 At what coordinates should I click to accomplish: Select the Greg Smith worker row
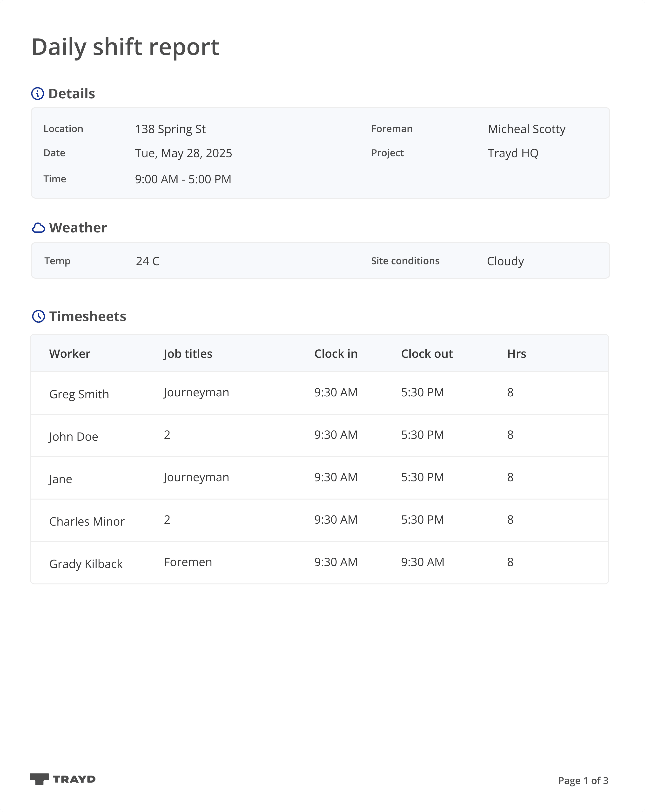click(79, 394)
